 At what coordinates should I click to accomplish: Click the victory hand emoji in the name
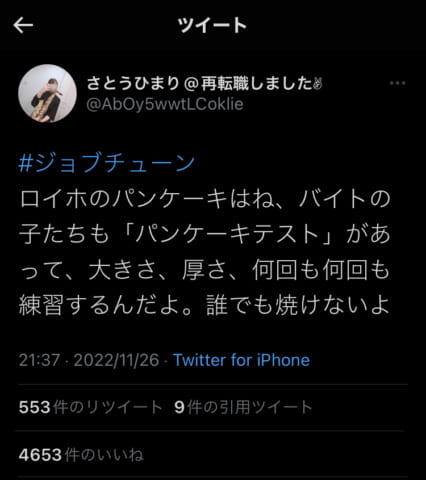[x=318, y=83]
